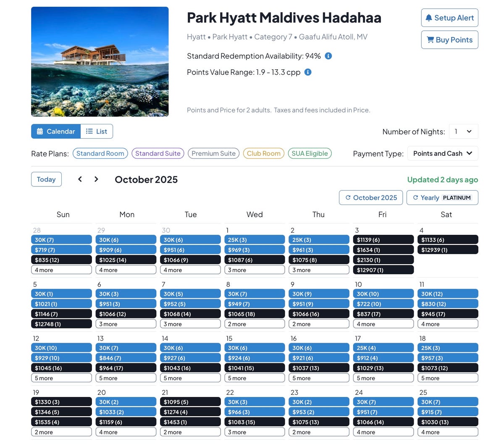Advance to next month arrow
The width and height of the screenshot is (504, 444).
point(96,179)
